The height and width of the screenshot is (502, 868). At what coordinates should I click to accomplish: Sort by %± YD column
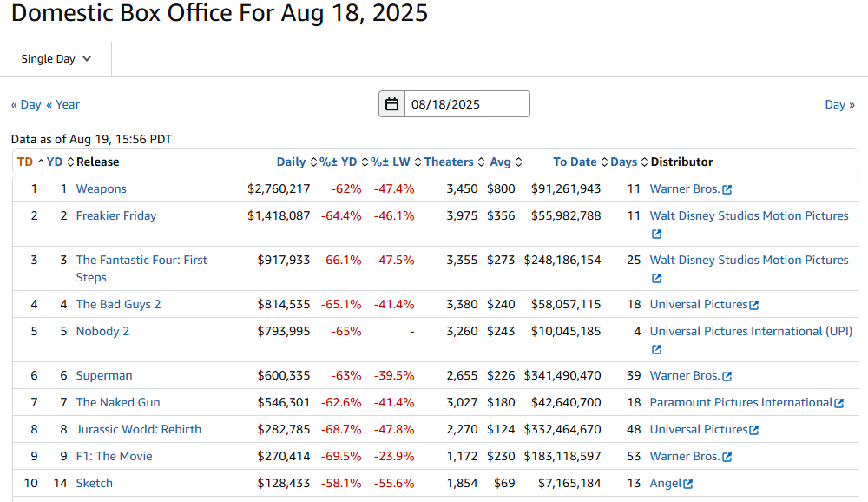coord(344,162)
